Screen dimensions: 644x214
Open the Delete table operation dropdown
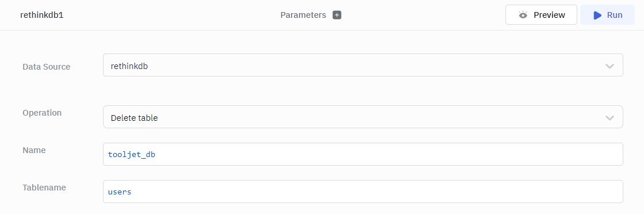pyautogui.click(x=363, y=117)
